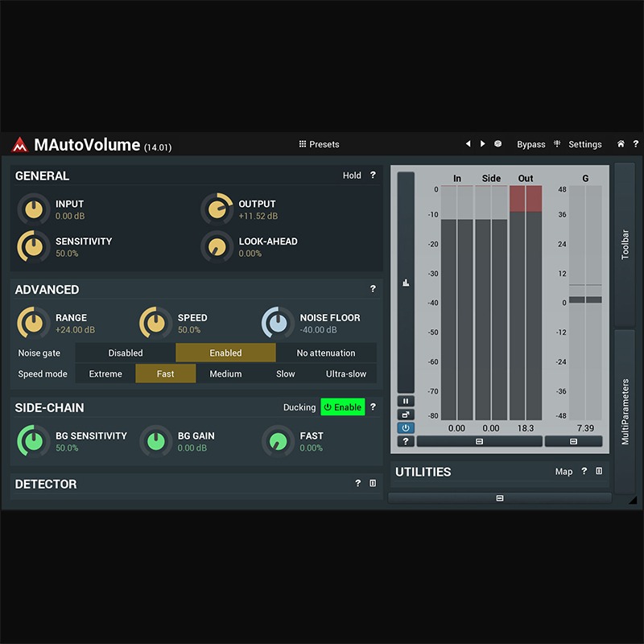
Task: Click the FAST knob in Side-chain
Action: coord(278,441)
